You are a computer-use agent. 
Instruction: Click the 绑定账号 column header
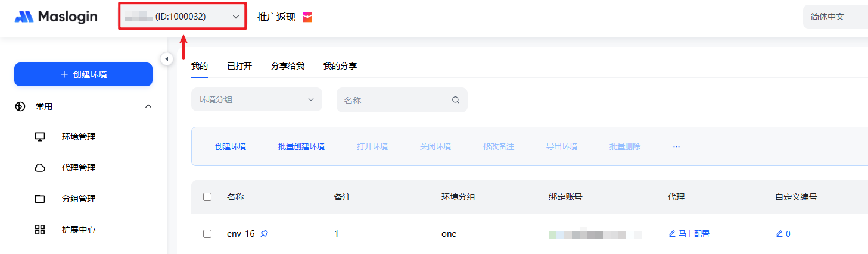(x=565, y=197)
